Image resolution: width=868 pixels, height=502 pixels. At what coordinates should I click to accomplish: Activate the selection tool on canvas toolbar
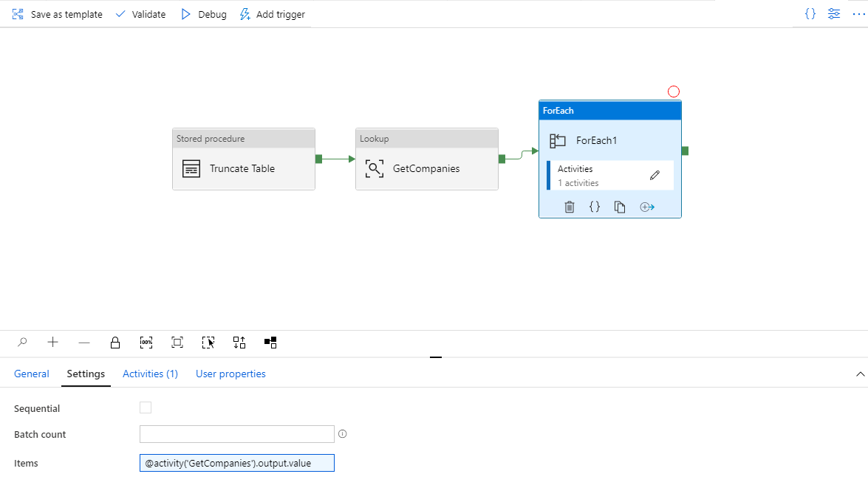(208, 342)
